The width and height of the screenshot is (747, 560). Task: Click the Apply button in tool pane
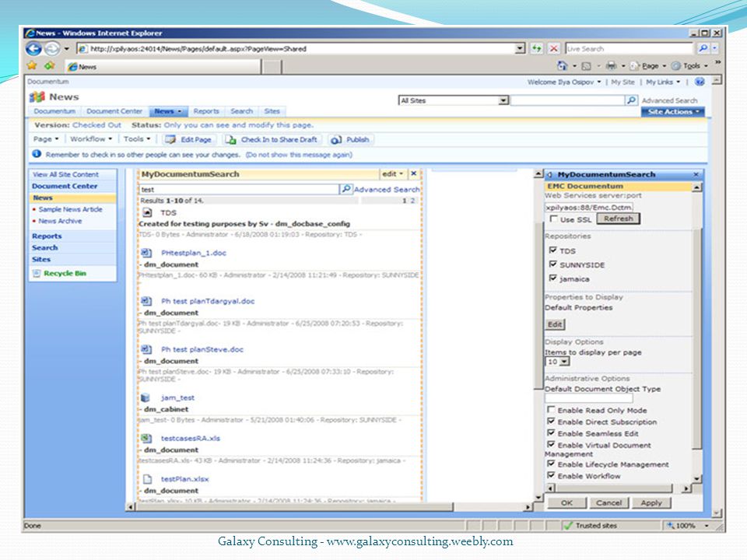(651, 503)
